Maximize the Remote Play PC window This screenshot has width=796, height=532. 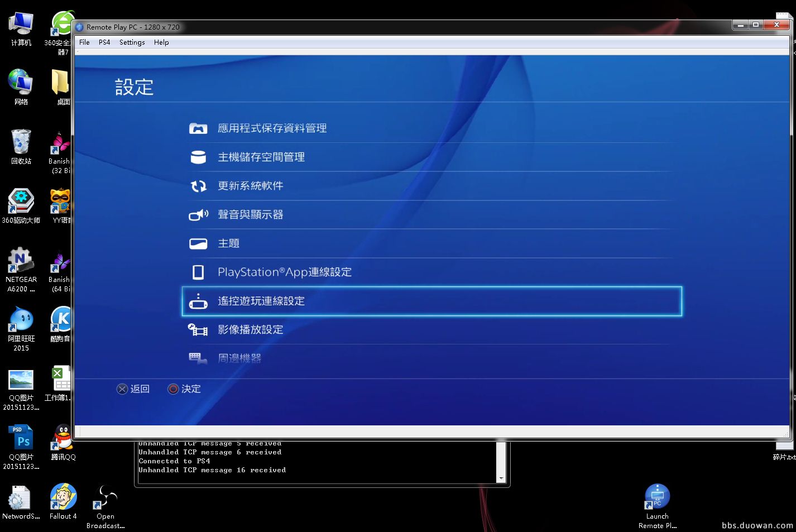click(756, 25)
